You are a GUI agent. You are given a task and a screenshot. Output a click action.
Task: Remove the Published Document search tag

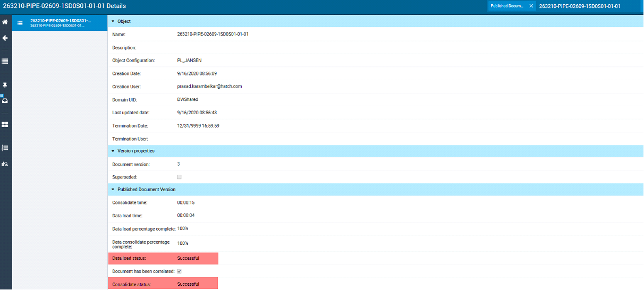(531, 6)
